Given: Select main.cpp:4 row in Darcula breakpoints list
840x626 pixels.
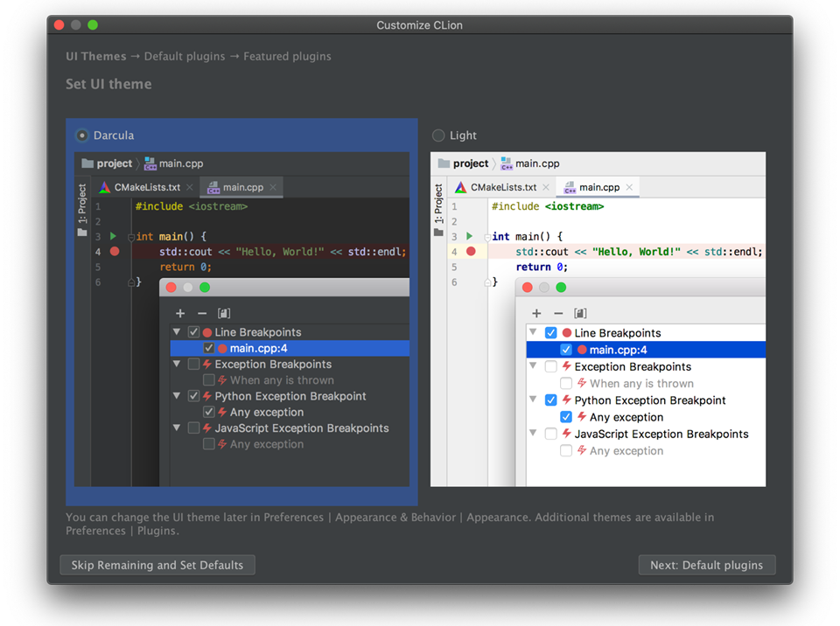Looking at the screenshot, I should (x=290, y=348).
